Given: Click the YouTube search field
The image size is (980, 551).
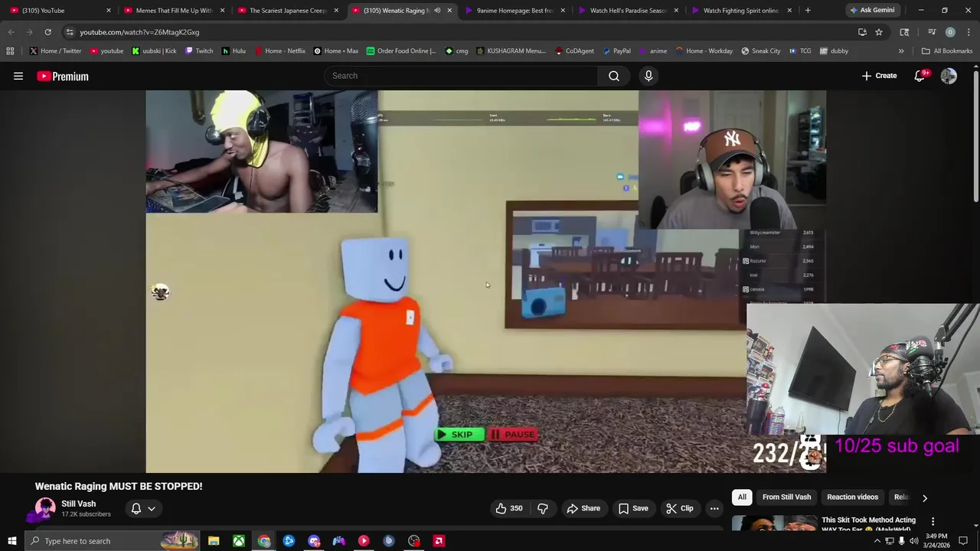Looking at the screenshot, I should pos(461,76).
